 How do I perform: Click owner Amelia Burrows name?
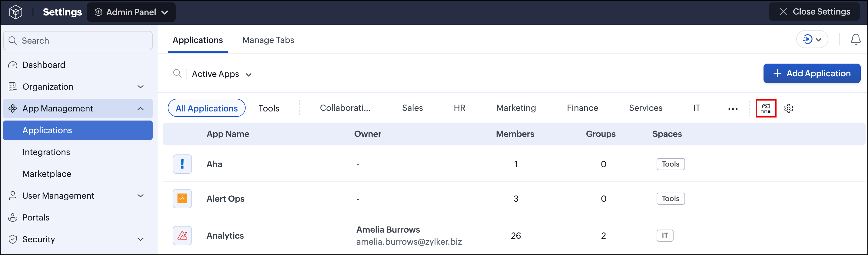click(x=388, y=230)
